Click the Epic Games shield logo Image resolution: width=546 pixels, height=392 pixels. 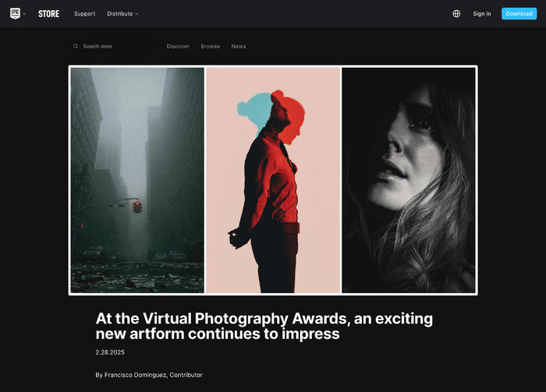15,13
